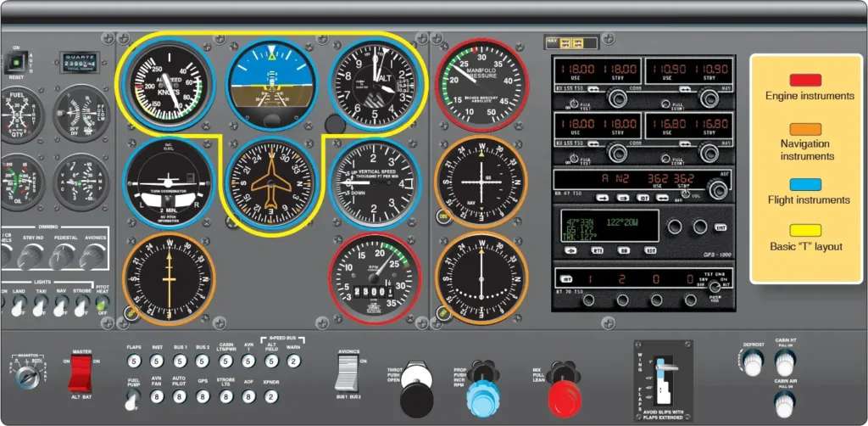Push the STROBE LTS circuit breaker
Viewport: 868px width, 426px height.
coord(225,396)
